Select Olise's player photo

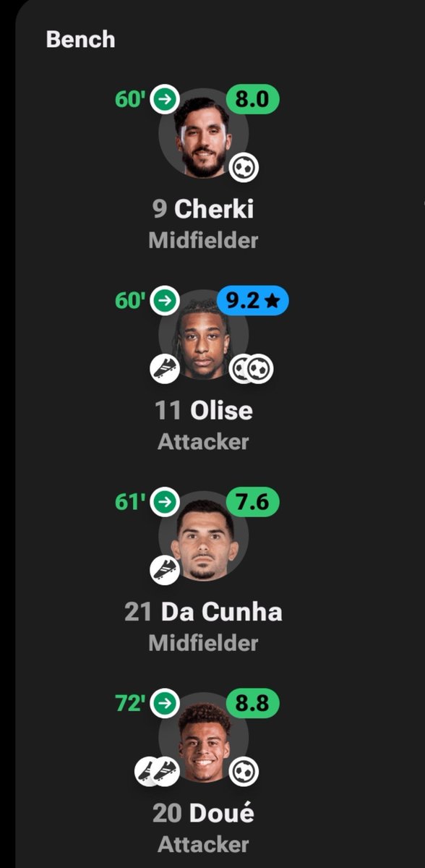point(204,335)
